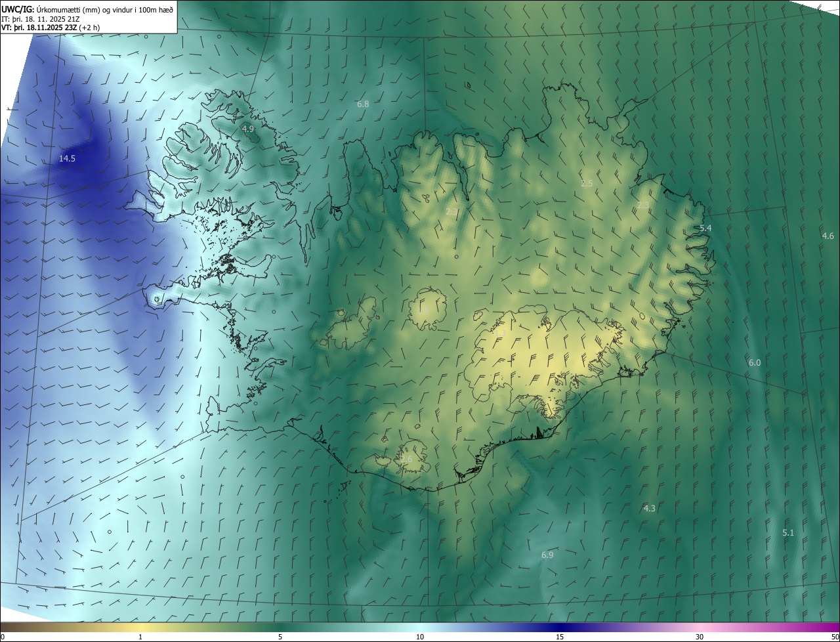Click the colour scale tick label 5
Screen dimensions: 840x642
[280, 637]
